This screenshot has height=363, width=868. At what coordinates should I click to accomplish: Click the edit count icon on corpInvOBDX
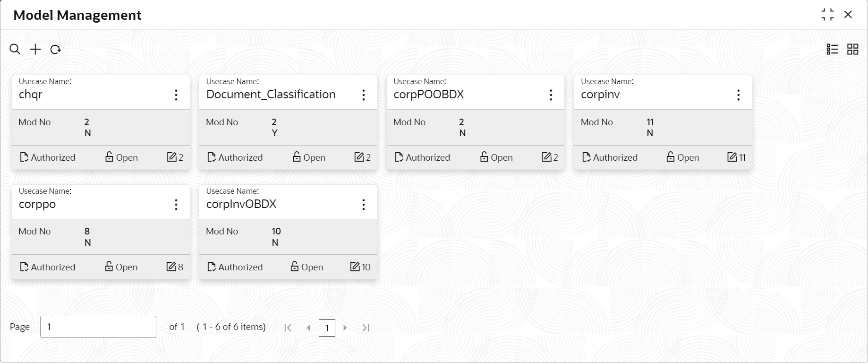pyautogui.click(x=355, y=267)
